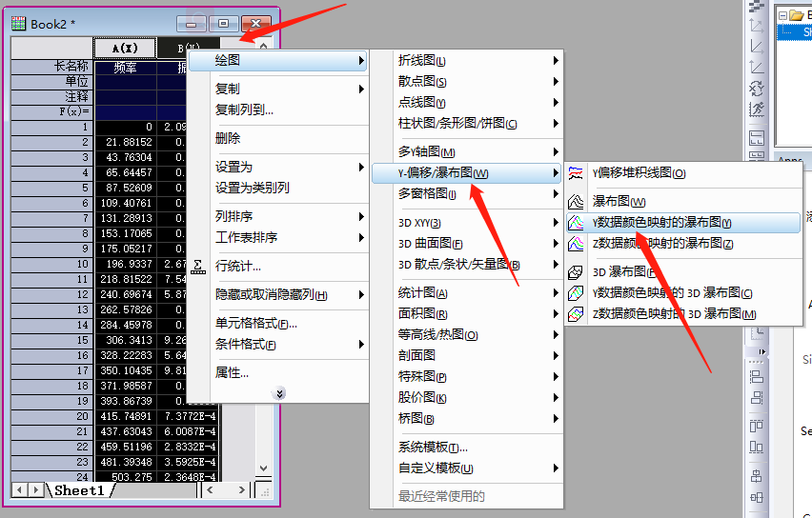Click the Align Bottom objects icon
This screenshot has height=518, width=812.
[757, 447]
